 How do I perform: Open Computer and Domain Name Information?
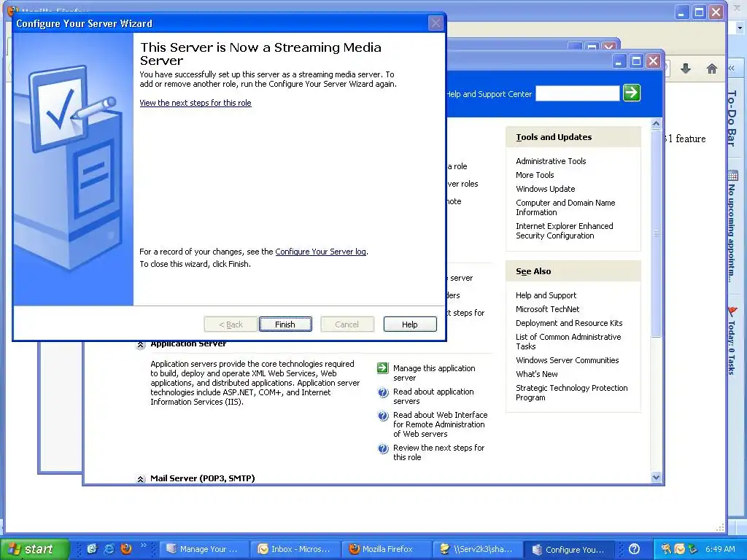click(x=565, y=207)
